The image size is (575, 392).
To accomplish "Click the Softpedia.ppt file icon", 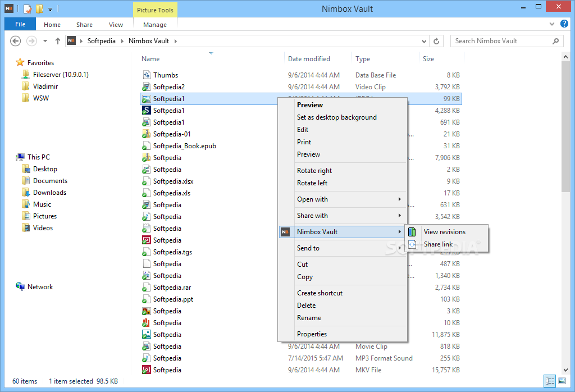I will click(x=147, y=299).
